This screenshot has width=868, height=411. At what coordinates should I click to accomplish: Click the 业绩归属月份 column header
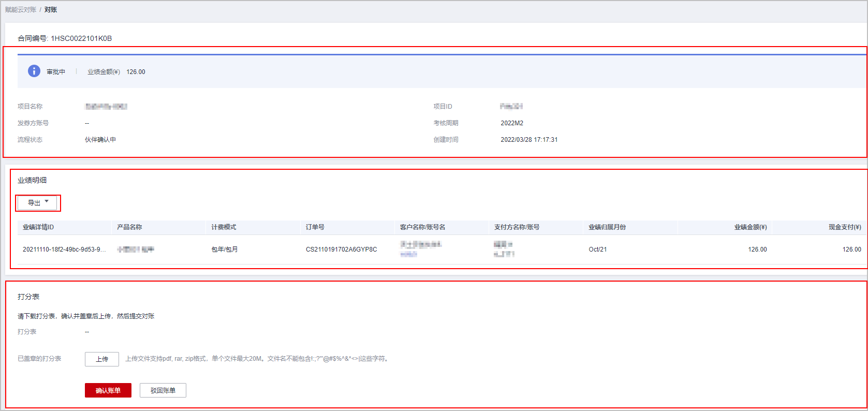[x=607, y=227]
